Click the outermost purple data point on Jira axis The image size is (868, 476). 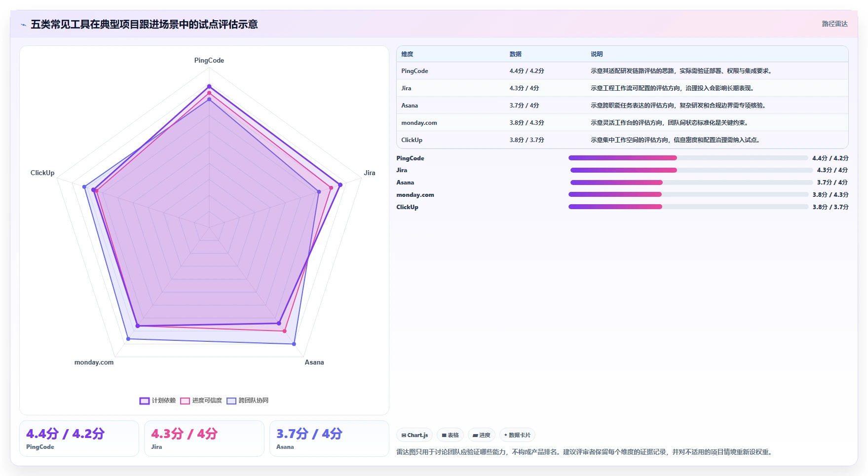[x=340, y=185]
